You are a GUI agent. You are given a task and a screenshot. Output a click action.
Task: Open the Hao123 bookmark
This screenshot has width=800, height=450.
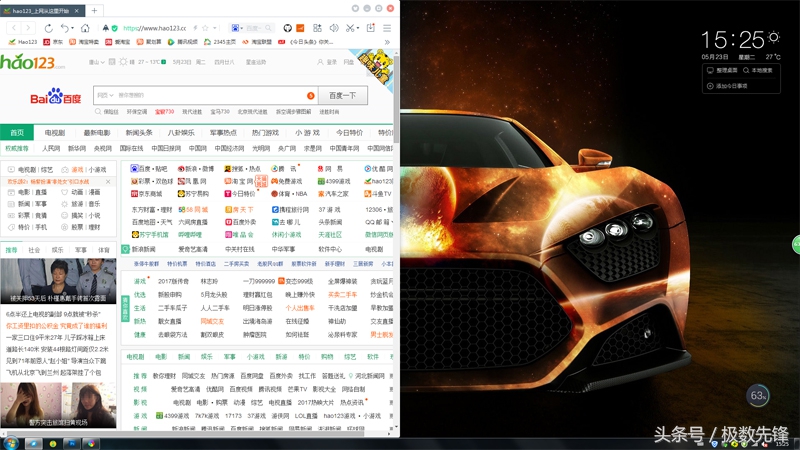tap(23, 42)
